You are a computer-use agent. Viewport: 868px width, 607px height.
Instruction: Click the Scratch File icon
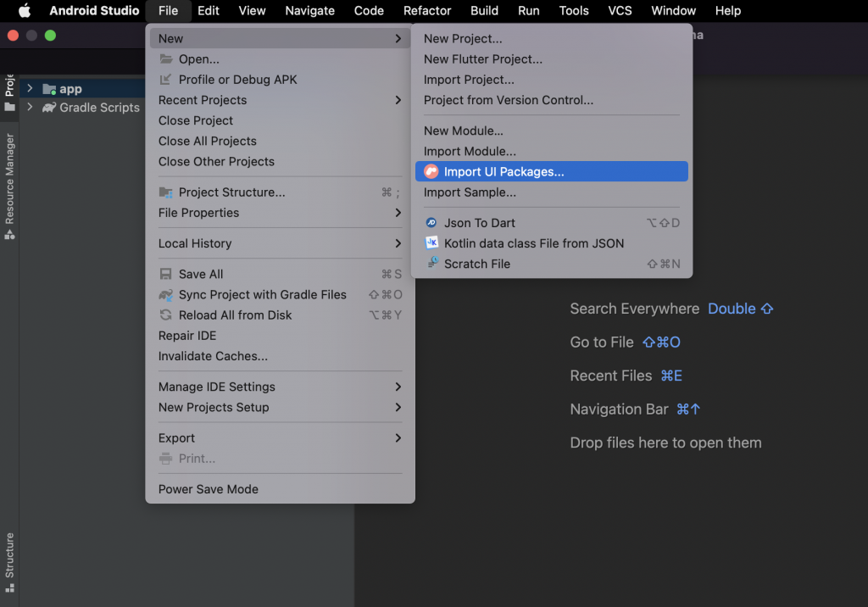tap(432, 263)
